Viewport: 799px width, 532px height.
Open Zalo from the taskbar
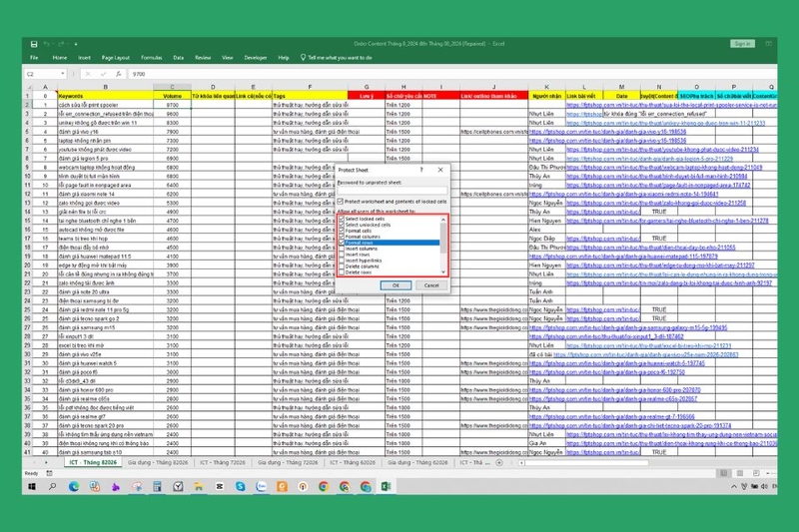tap(261, 487)
